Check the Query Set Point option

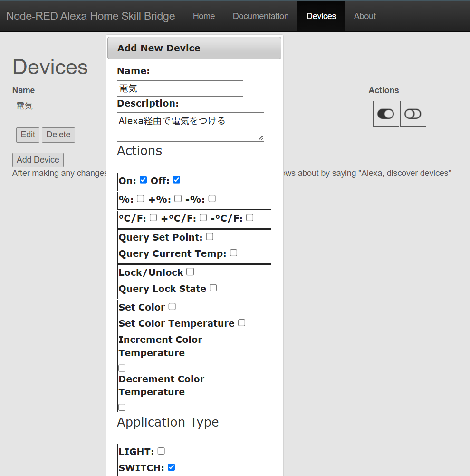coord(210,236)
